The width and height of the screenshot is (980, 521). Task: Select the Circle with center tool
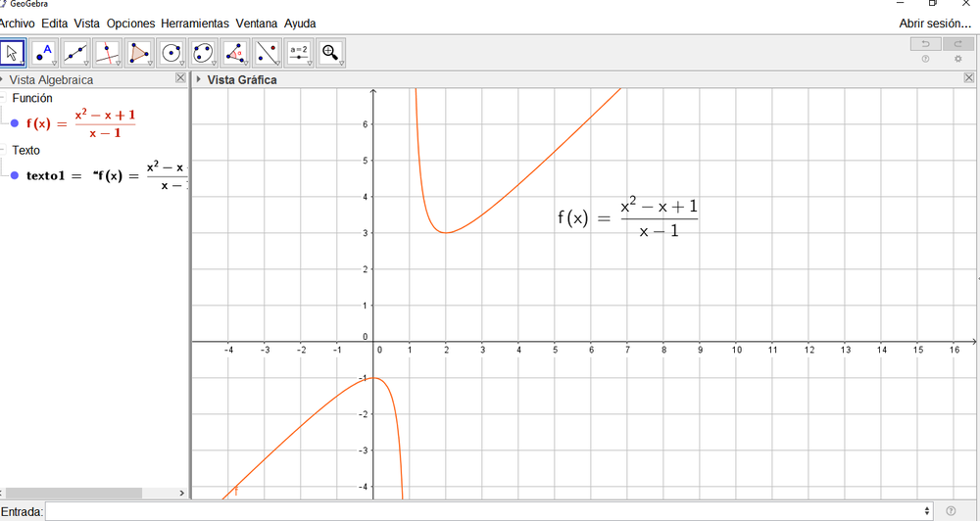click(171, 53)
